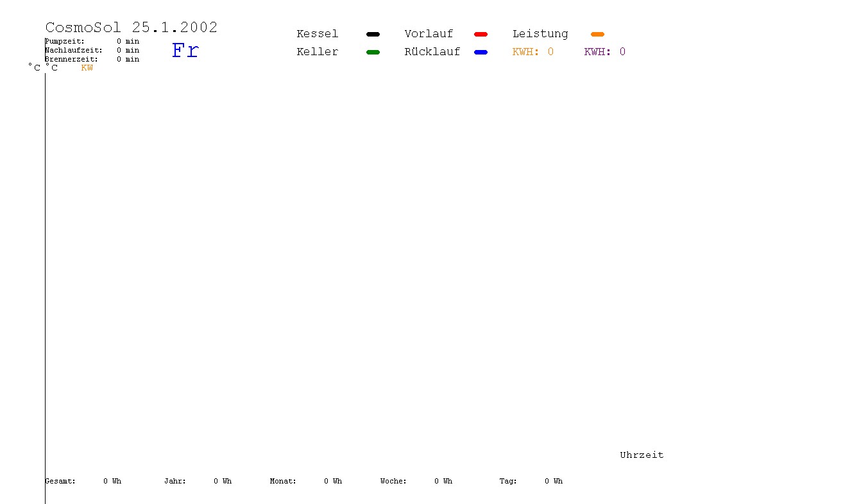Click the Pumpzeit 0 min readout
Screen dimensions: 843x504
[92, 41]
